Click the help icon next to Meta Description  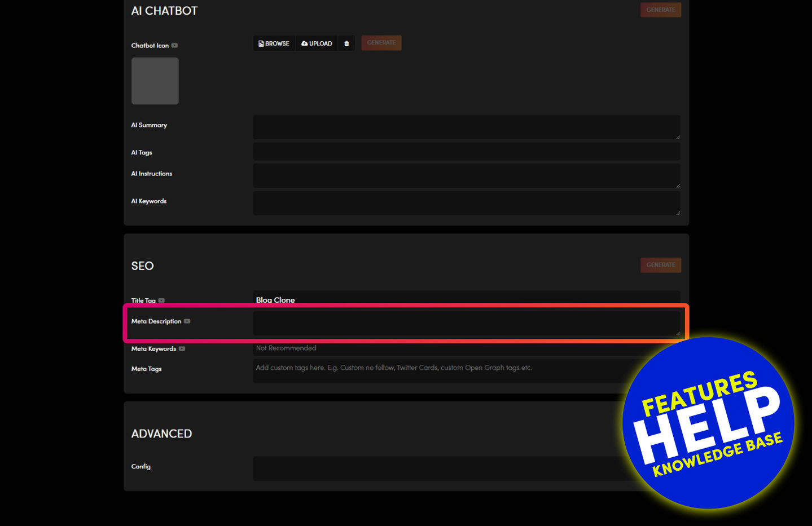(187, 321)
